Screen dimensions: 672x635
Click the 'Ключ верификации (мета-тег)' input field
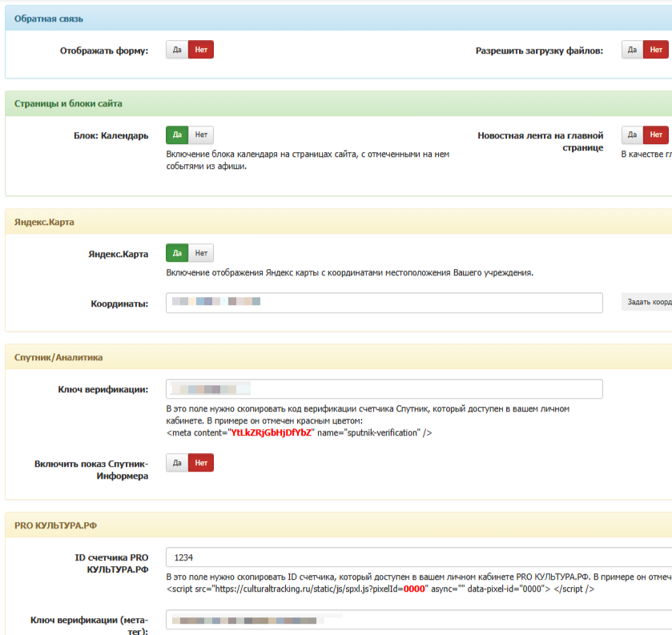(416, 620)
